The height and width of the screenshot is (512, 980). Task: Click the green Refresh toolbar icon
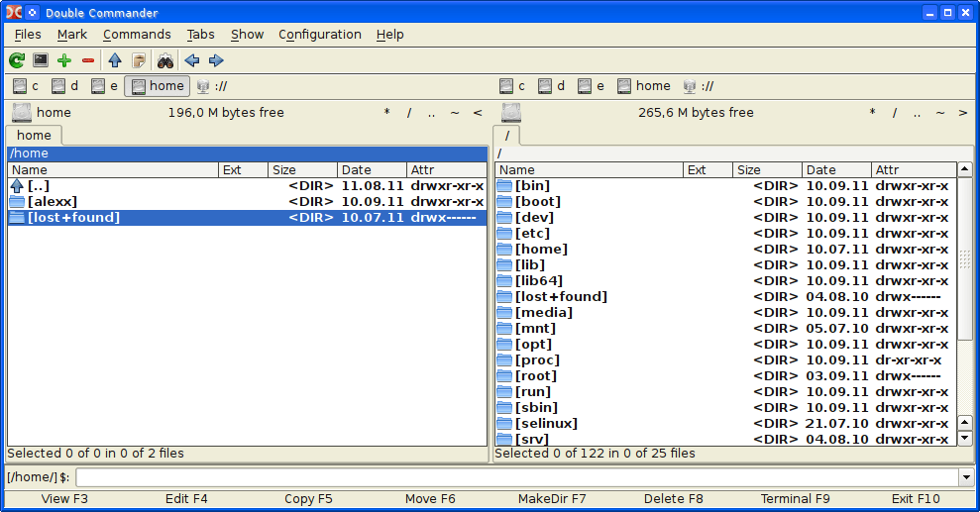[x=17, y=60]
